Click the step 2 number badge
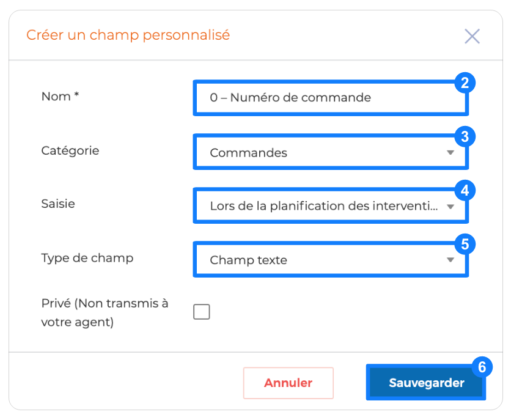511x420 pixels. pyautogui.click(x=465, y=83)
